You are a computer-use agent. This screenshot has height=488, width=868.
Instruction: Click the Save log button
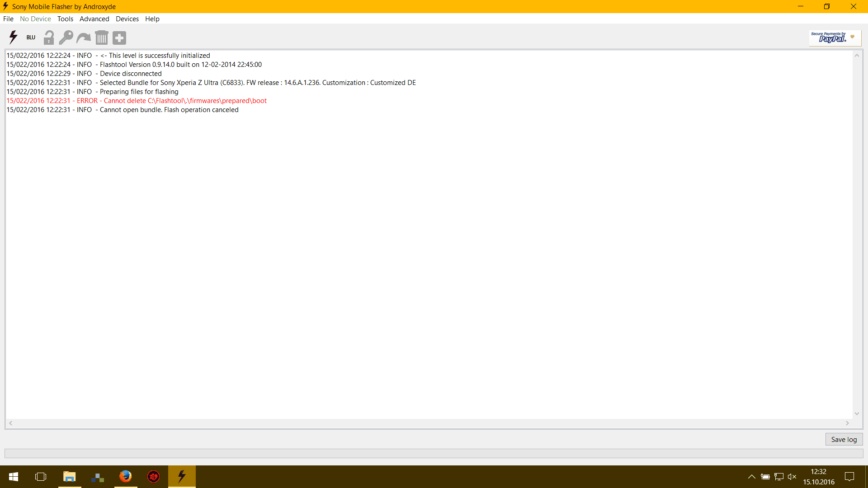[844, 440]
